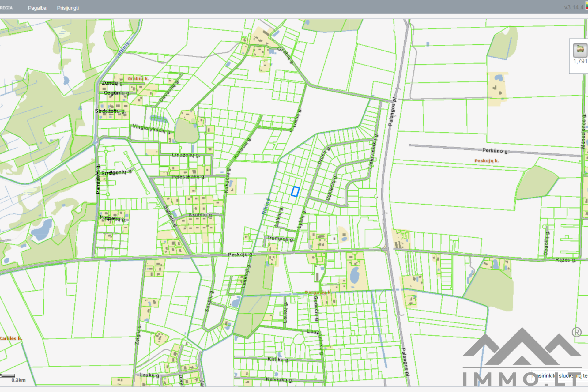Click the area measurement ruler tool

click(x=580, y=50)
